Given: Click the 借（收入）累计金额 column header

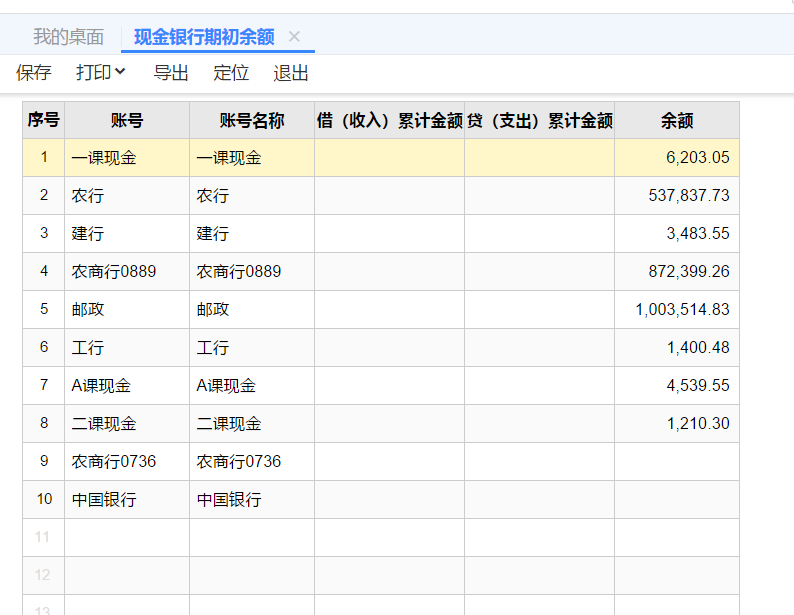Looking at the screenshot, I should pyautogui.click(x=389, y=120).
